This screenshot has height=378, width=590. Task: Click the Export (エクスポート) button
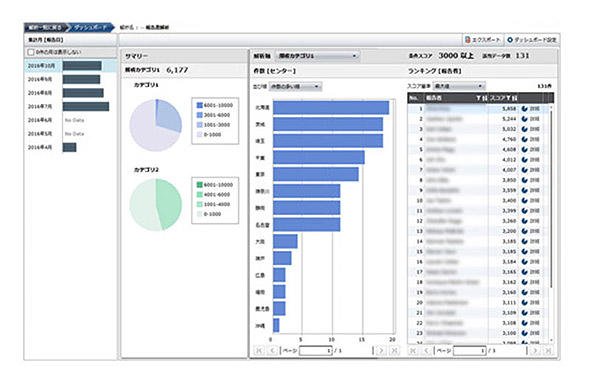[x=483, y=39]
